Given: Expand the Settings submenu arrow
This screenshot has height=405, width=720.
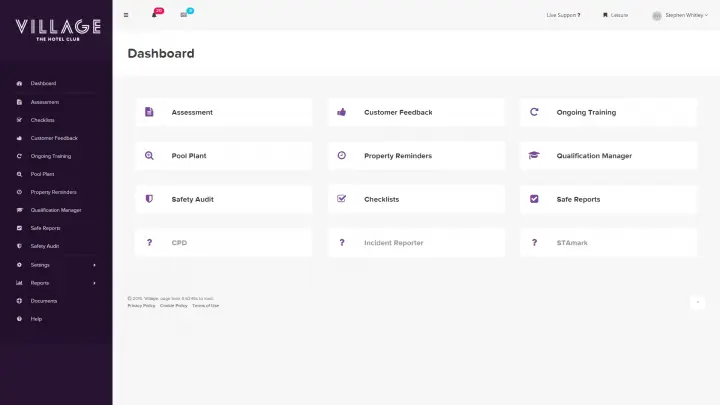Looking at the screenshot, I should [95, 265].
